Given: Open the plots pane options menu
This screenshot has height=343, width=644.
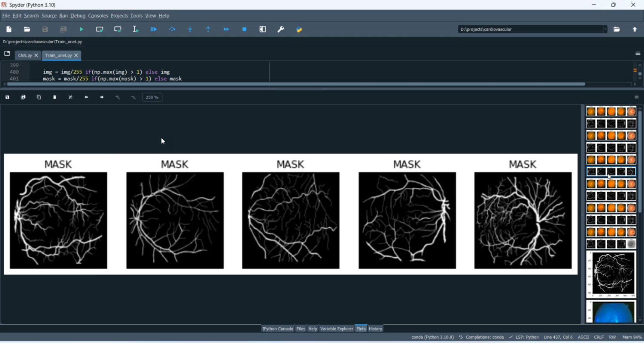Looking at the screenshot, I should [637, 98].
